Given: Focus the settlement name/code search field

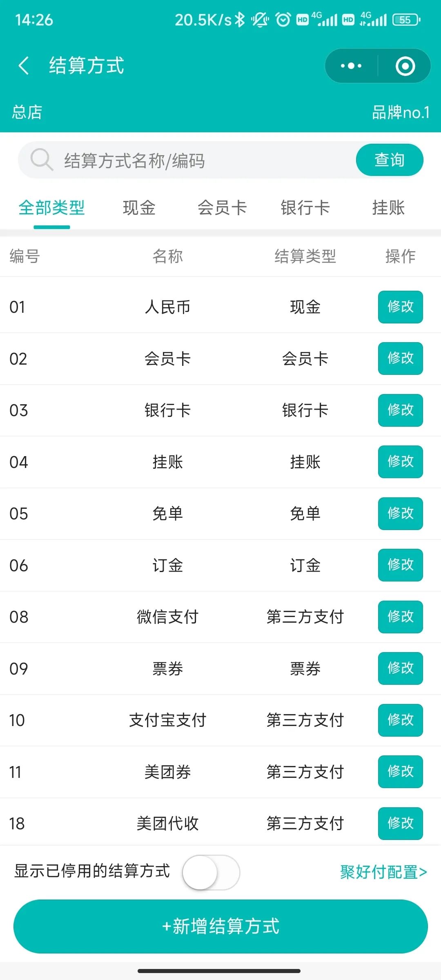Looking at the screenshot, I should (204, 160).
